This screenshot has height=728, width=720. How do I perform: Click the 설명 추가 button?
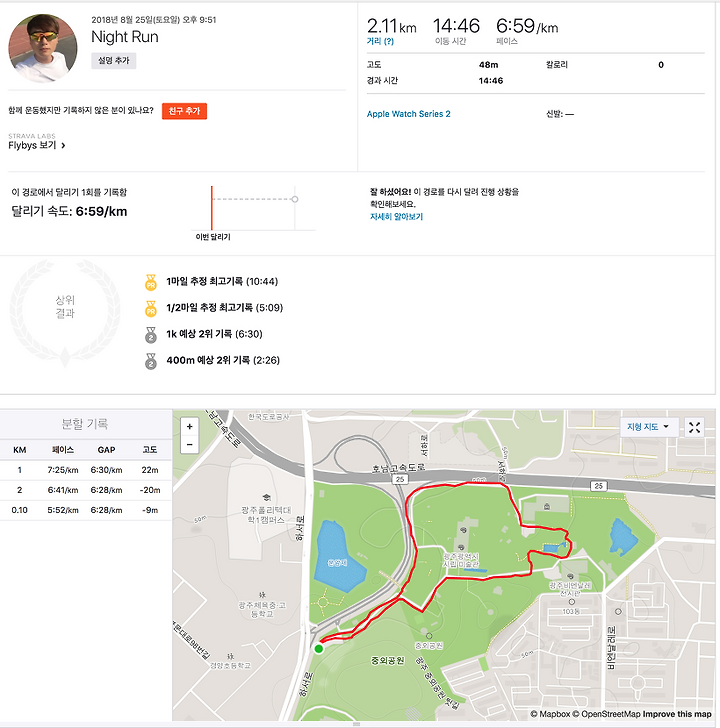(x=114, y=61)
